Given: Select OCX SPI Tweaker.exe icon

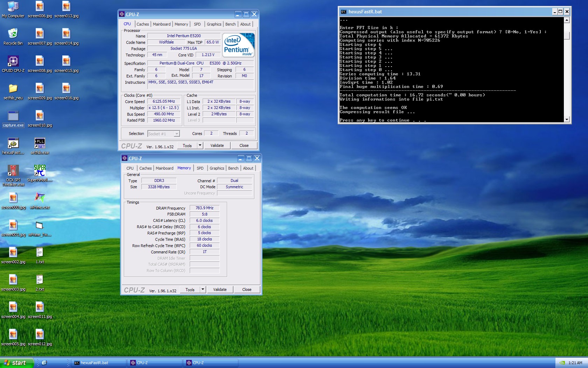Looking at the screenshot, I should (x=13, y=176).
